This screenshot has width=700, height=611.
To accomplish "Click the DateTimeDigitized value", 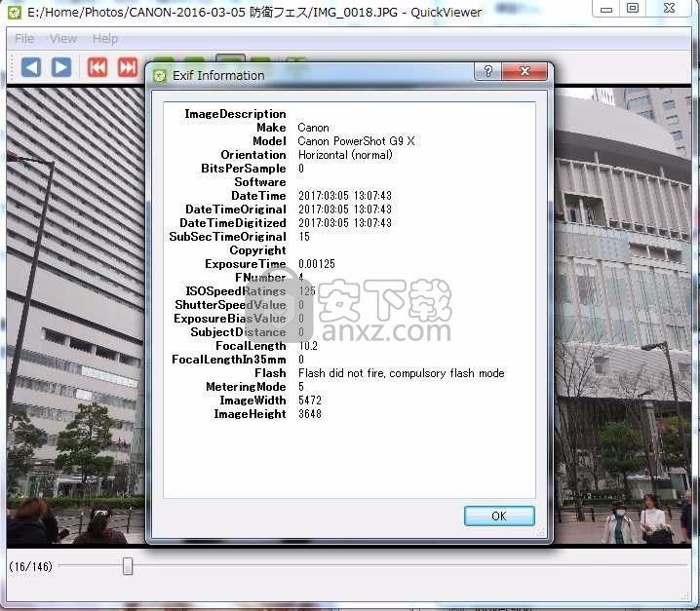I will point(345,223).
